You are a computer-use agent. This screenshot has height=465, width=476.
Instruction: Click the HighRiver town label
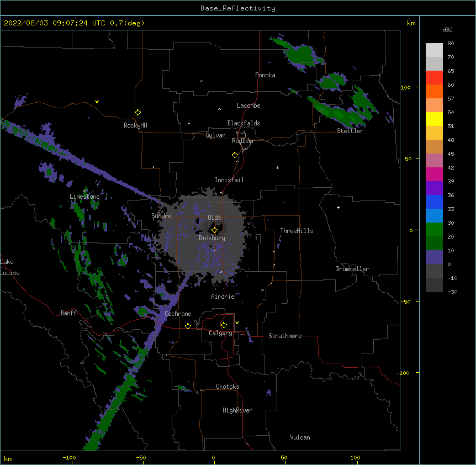point(237,410)
